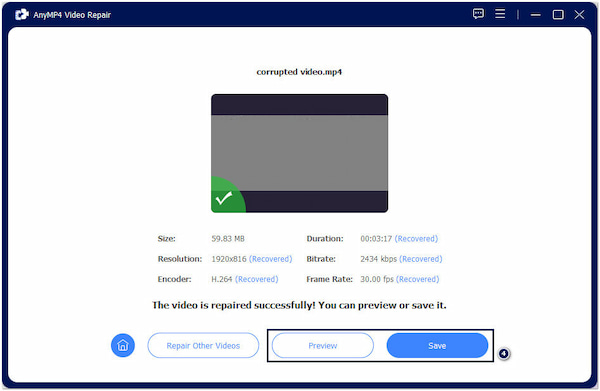This screenshot has height=391, width=600.
Task: Select the file name corrupted video.mp4
Action: coord(299,72)
